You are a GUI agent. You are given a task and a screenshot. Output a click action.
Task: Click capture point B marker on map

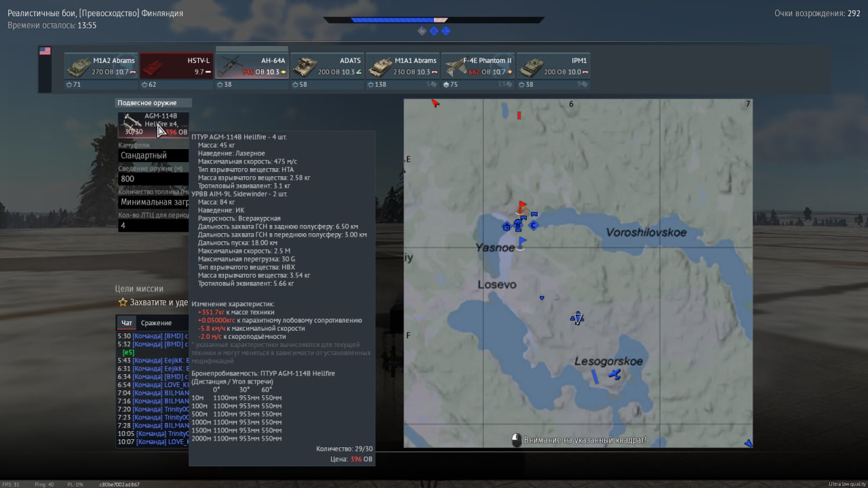(x=518, y=226)
